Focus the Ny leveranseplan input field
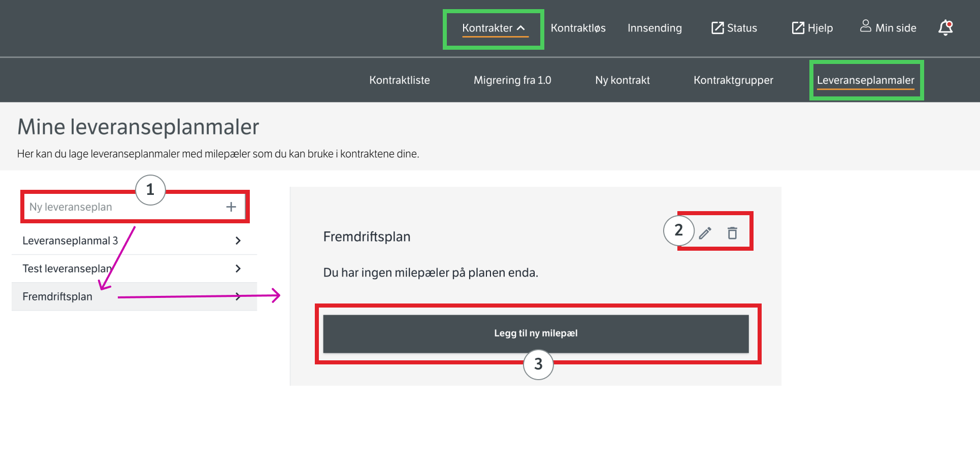 coord(122,207)
